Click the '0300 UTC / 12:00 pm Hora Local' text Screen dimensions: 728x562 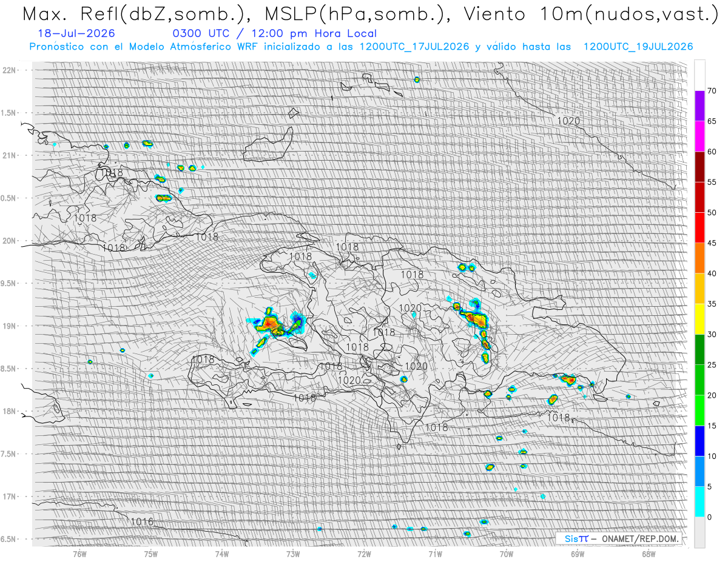coord(274,34)
